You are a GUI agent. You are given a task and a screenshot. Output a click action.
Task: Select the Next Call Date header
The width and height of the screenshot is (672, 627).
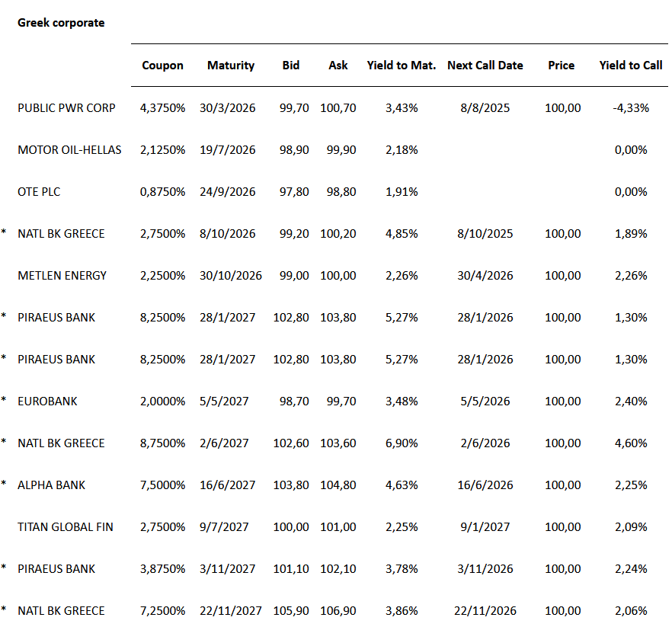pos(485,66)
